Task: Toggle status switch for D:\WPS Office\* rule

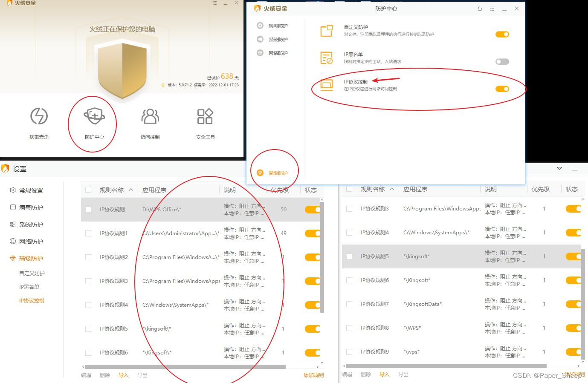Action: 313,210
